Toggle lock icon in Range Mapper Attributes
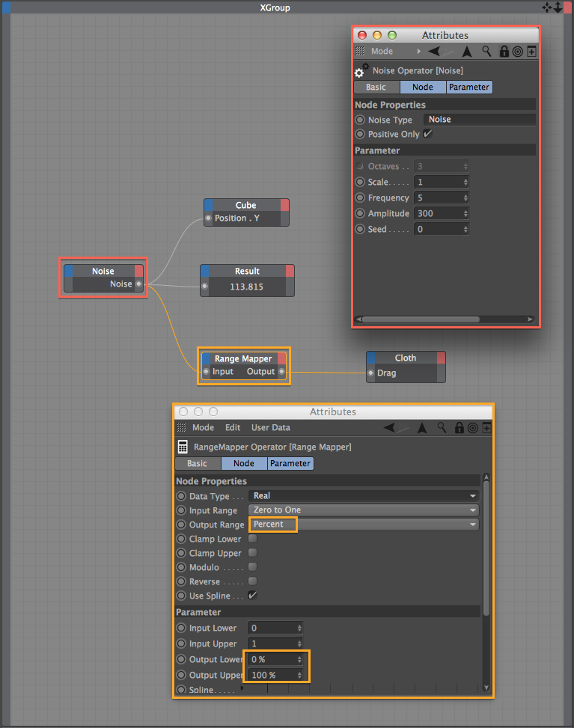 coord(459,428)
